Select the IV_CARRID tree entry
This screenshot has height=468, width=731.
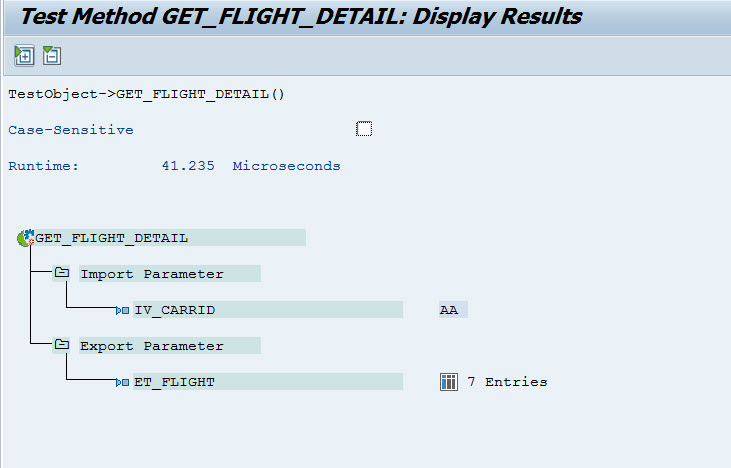[x=175, y=310]
